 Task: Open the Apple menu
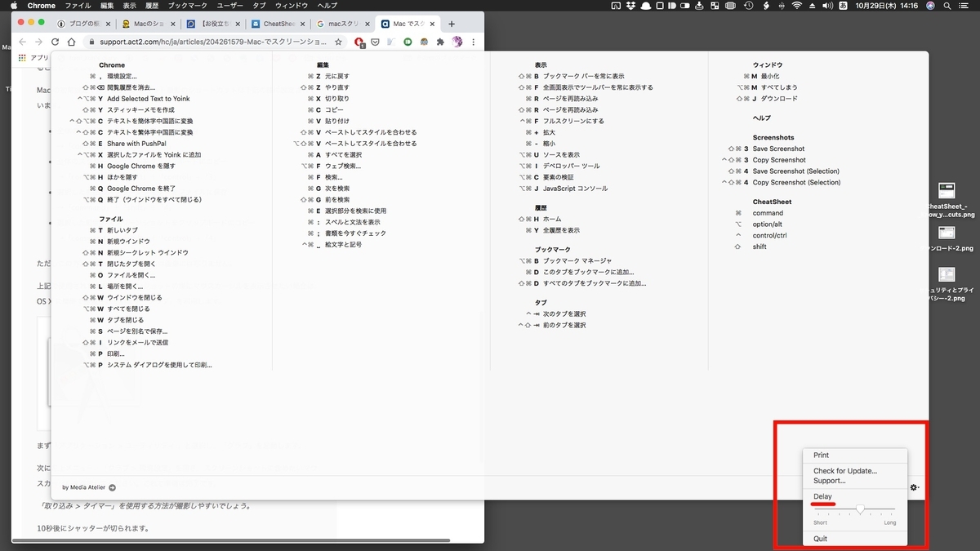click(x=13, y=6)
